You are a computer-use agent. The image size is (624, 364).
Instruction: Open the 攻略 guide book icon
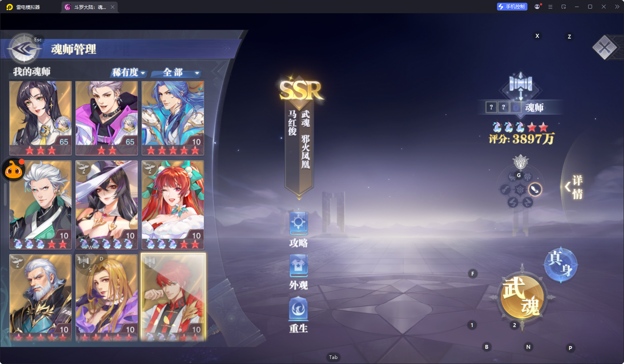299,223
